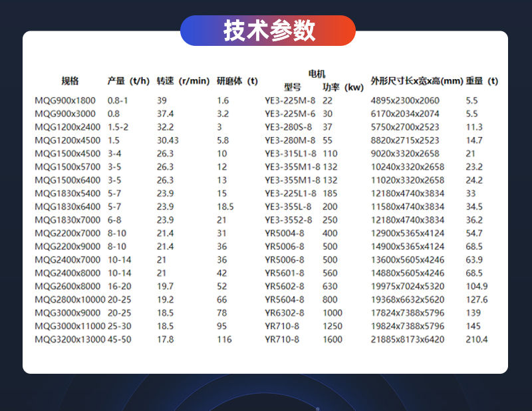This screenshot has width=532, height=411.
Task: Click the 转速 (r/min) column header
Action: coord(183,81)
